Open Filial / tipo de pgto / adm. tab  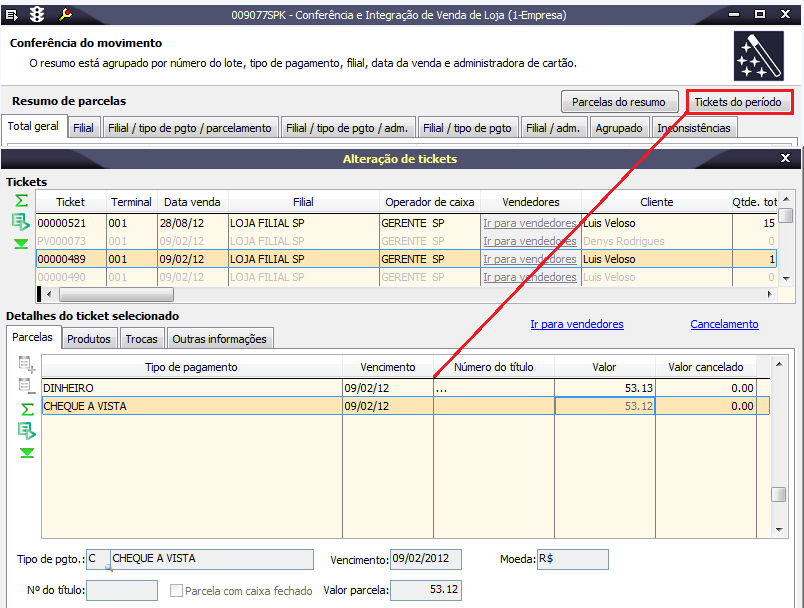click(x=347, y=128)
